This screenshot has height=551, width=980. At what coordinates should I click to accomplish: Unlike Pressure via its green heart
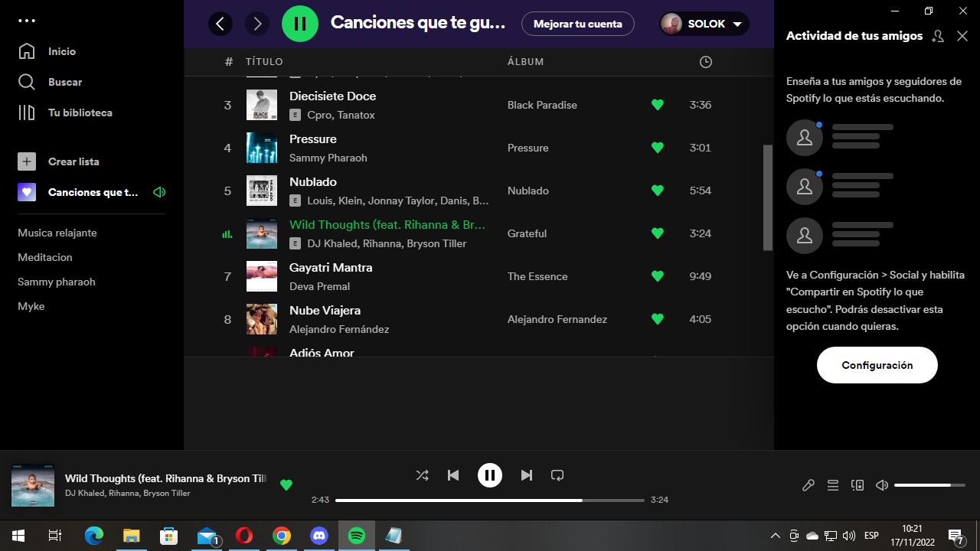coord(657,148)
